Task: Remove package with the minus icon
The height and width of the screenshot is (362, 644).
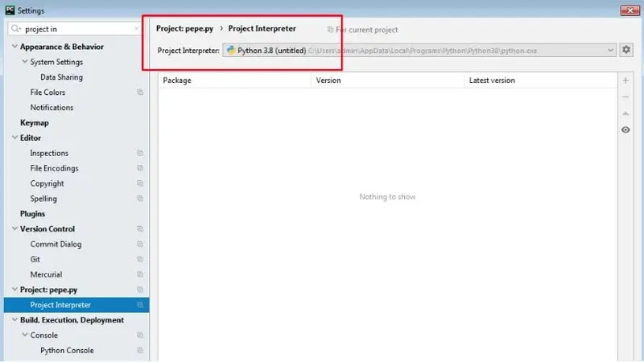Action: pyautogui.click(x=625, y=97)
